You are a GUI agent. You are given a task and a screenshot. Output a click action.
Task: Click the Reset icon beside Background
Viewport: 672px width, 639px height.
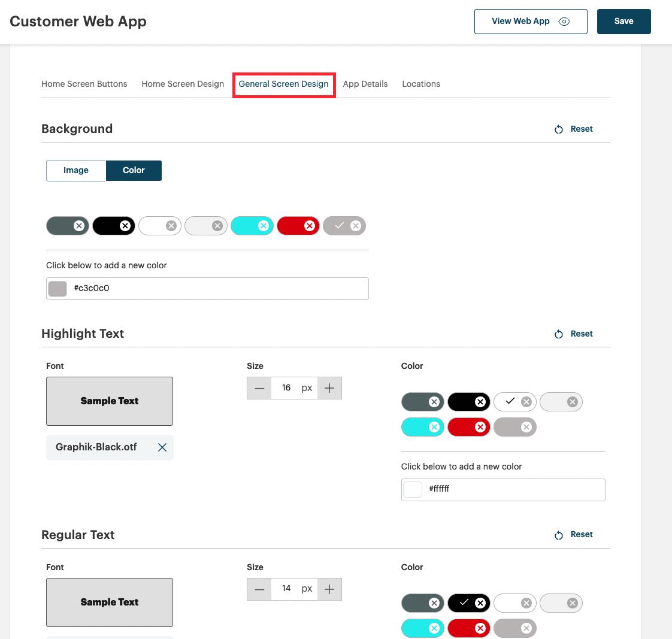pyautogui.click(x=559, y=129)
